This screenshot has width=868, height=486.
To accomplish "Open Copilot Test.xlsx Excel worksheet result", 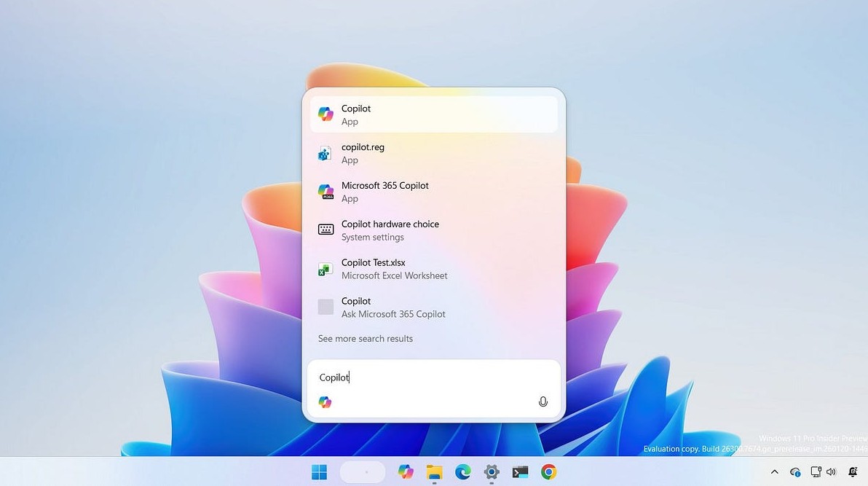I will coord(433,269).
